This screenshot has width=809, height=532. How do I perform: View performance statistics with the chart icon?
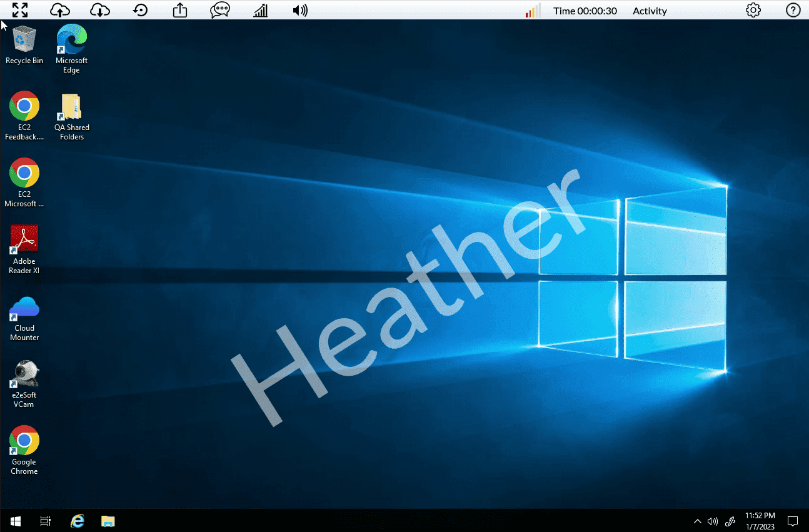(260, 10)
